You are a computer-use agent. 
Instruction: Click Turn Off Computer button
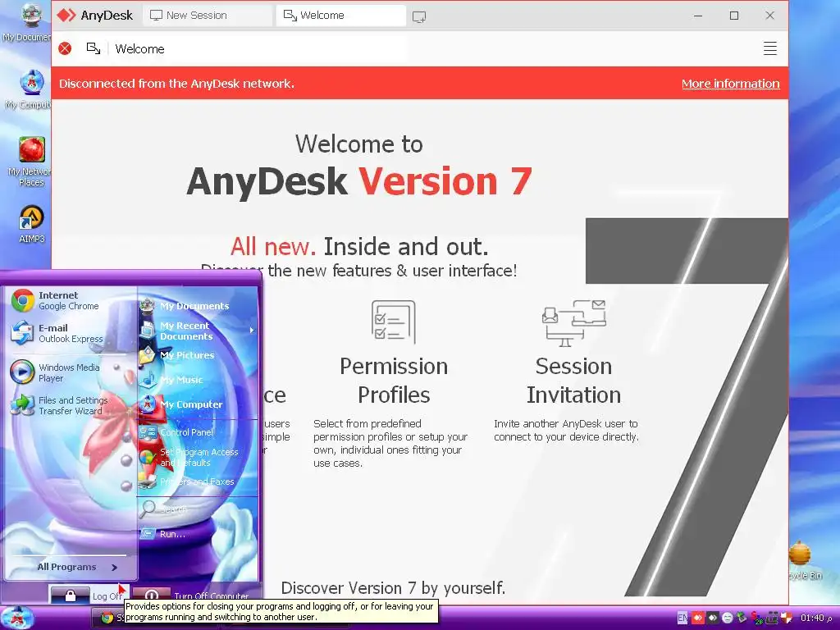point(190,595)
